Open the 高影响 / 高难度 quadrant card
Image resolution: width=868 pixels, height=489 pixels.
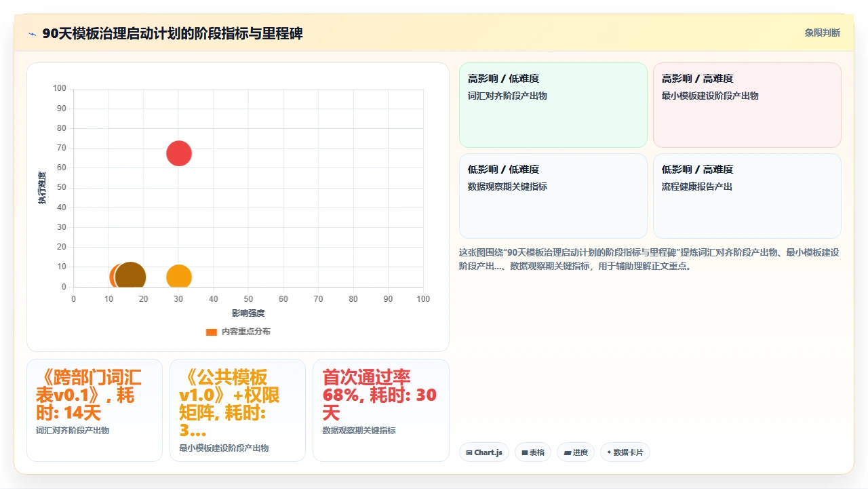[747, 105]
